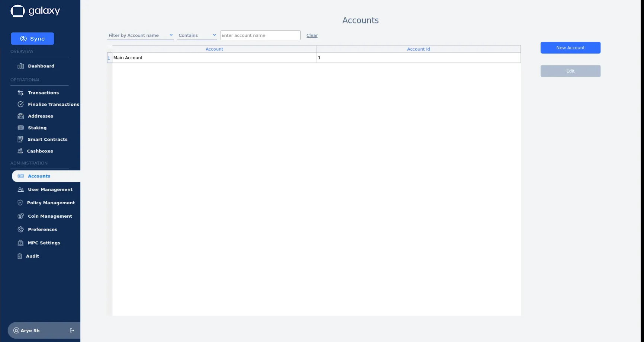Click the MPC Settings icon
This screenshot has height=342, width=644.
(20, 243)
